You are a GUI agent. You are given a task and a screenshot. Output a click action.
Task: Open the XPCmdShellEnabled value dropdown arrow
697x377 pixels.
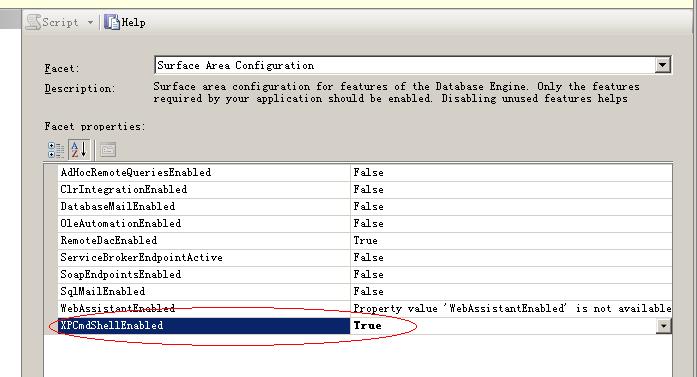click(x=663, y=325)
